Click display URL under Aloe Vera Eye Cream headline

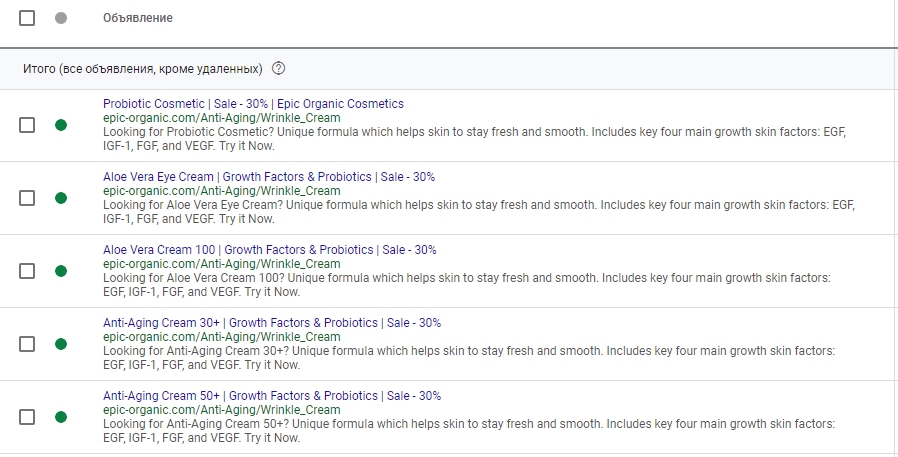(x=222, y=191)
